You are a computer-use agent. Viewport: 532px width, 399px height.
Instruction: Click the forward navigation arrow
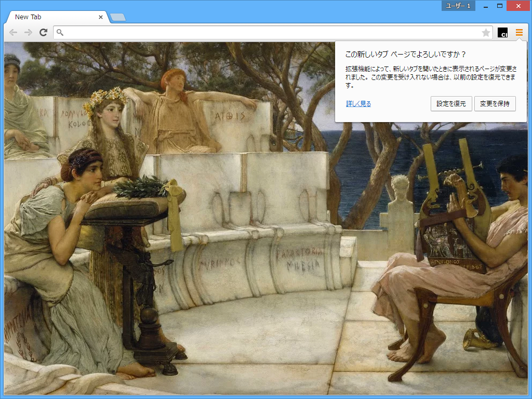pos(28,32)
